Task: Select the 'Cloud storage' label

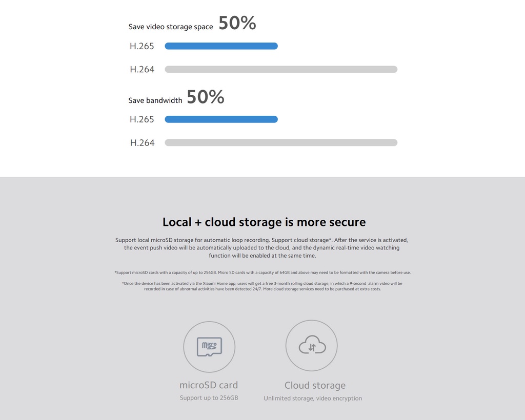Action: 315,386
